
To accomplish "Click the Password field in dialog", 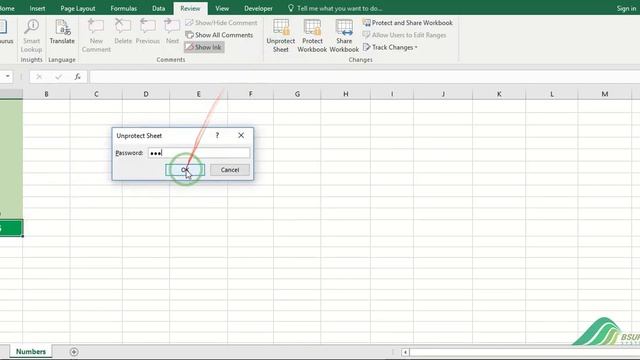I will (199, 153).
